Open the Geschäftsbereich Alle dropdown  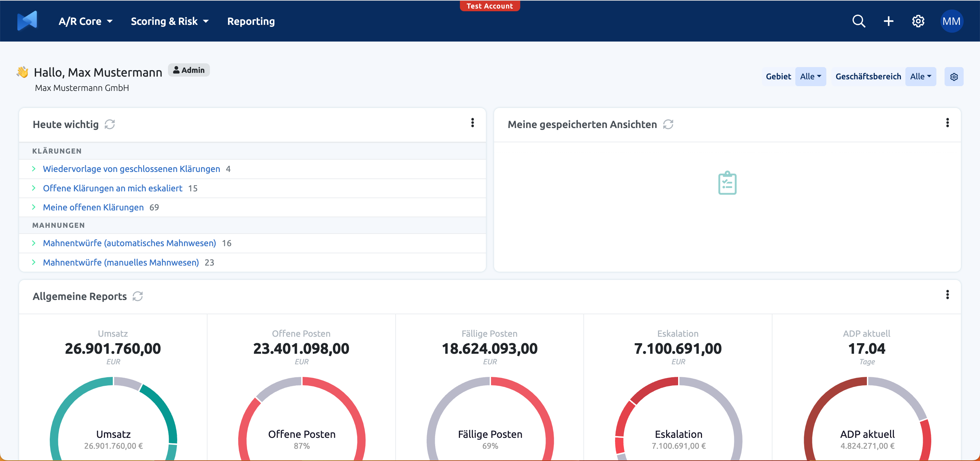(x=921, y=77)
